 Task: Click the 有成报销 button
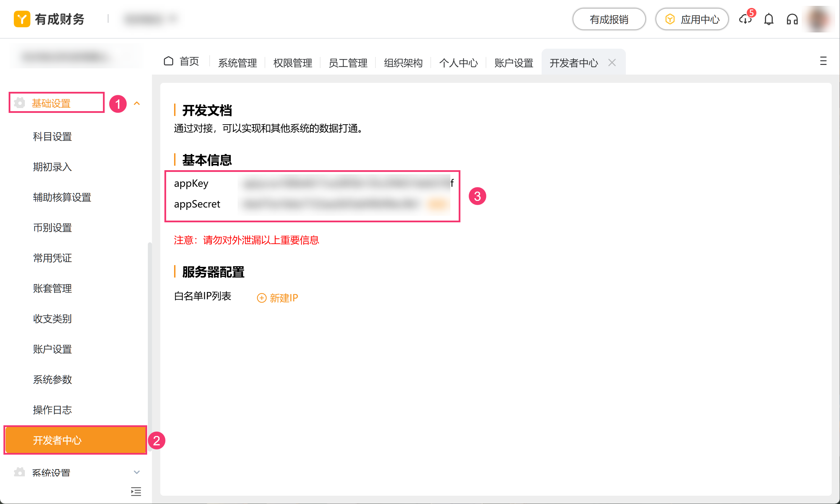pos(609,19)
